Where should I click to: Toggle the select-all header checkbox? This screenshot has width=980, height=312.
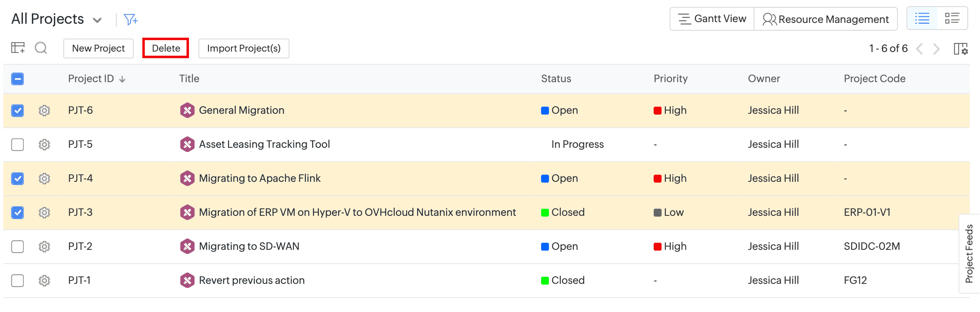(18, 79)
